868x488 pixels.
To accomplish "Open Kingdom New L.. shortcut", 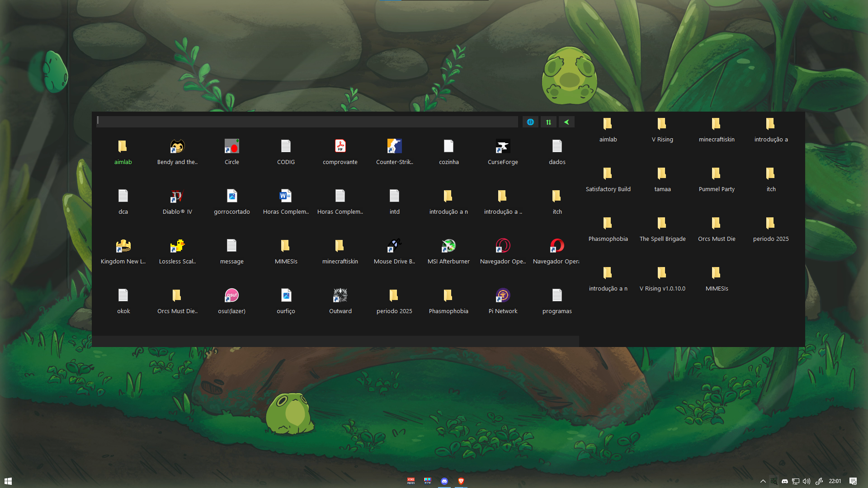I will pyautogui.click(x=123, y=246).
